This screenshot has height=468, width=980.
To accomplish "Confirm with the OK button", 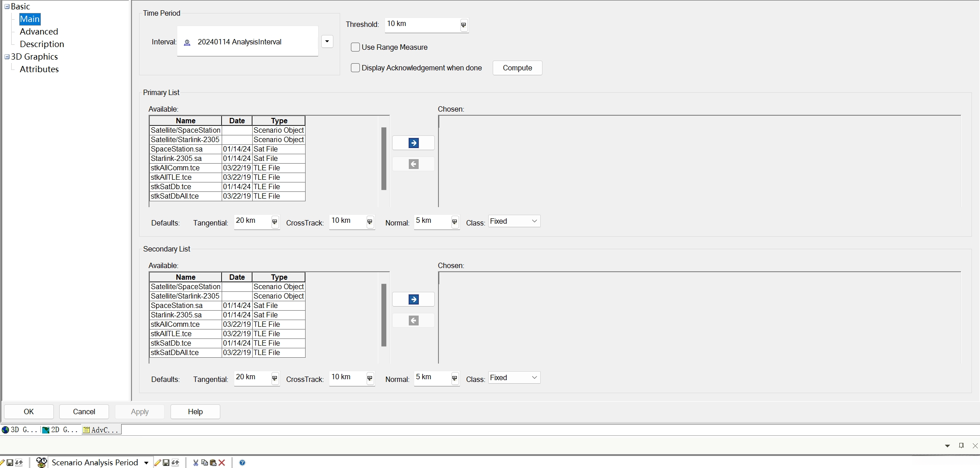I will coord(29,412).
